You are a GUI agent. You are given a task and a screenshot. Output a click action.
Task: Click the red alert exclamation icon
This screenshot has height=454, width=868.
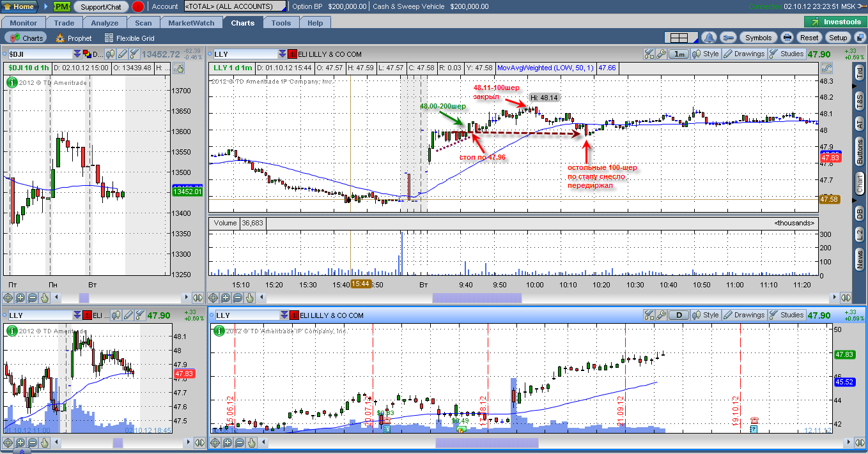click(138, 6)
